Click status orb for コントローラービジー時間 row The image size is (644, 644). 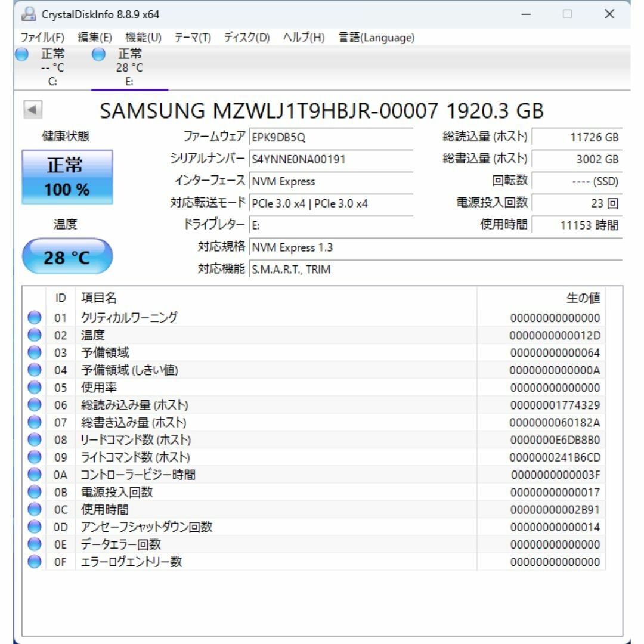coord(35,475)
